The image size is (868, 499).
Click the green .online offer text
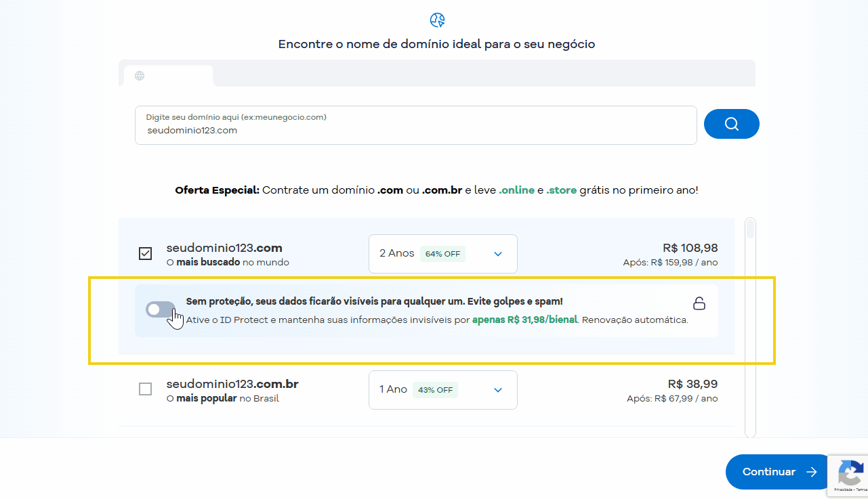(x=516, y=190)
